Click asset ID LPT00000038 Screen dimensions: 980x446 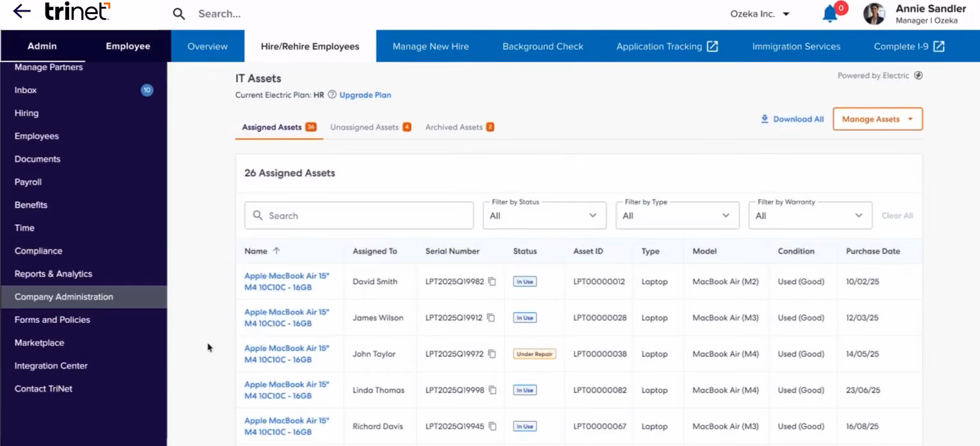(600, 354)
